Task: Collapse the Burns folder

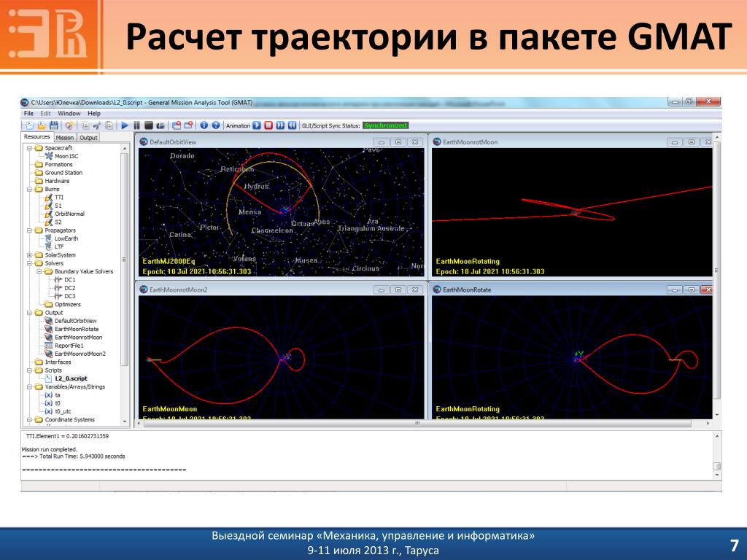Action: [29, 189]
